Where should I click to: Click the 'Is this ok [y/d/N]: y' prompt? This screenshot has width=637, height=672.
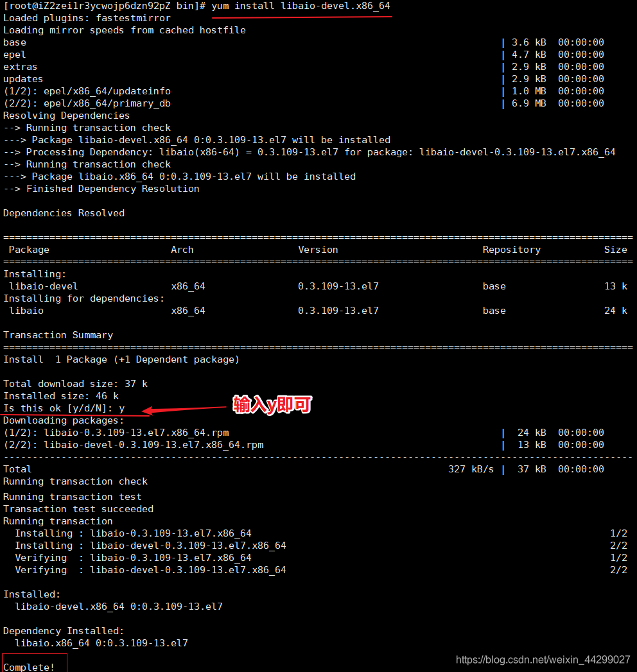[64, 408]
